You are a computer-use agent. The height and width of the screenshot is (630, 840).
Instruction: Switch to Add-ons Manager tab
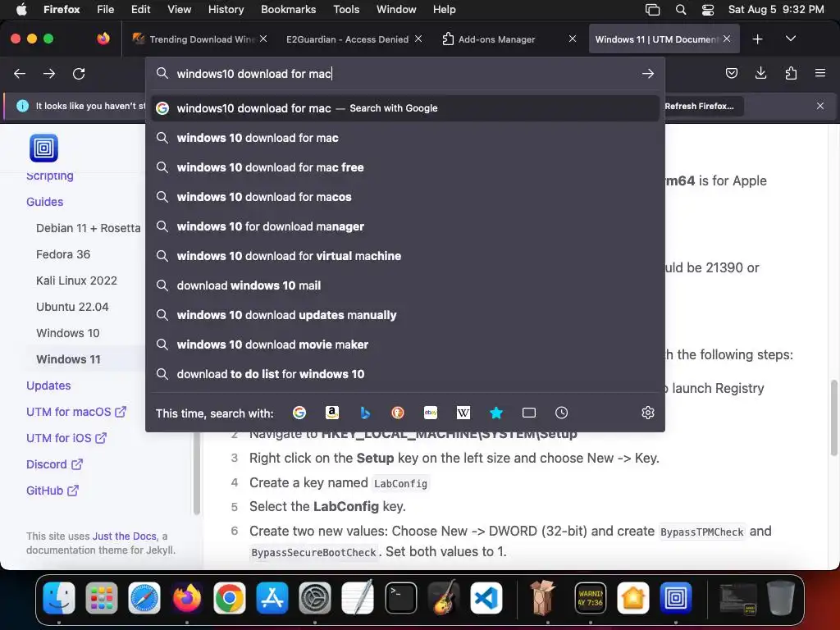coord(507,39)
